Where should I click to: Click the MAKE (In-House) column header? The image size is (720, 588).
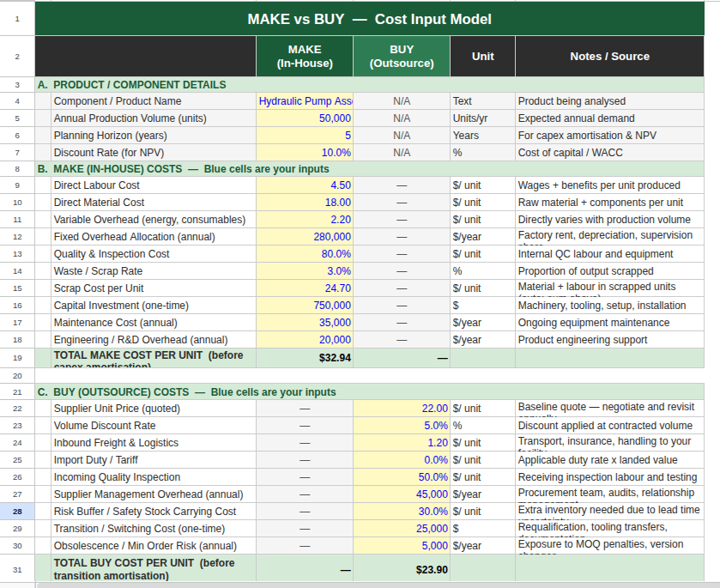[305, 57]
